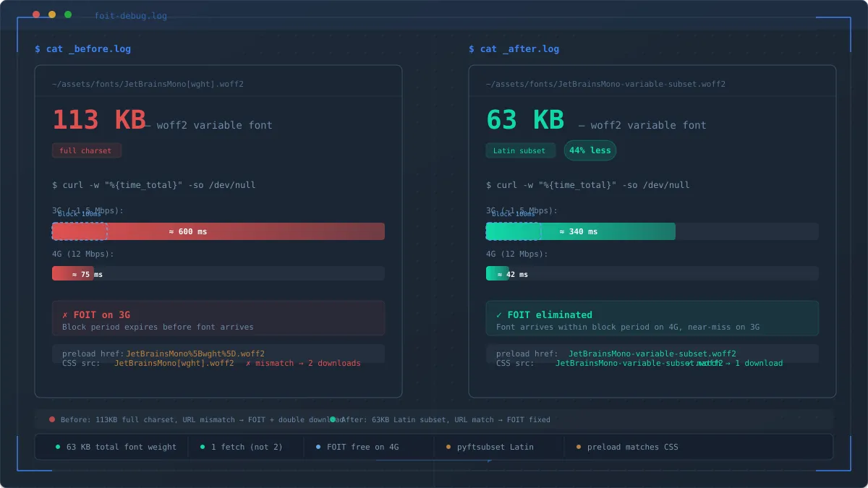This screenshot has width=868, height=488.
Task: Select the '$ cat _before.log' command
Action: click(x=82, y=49)
